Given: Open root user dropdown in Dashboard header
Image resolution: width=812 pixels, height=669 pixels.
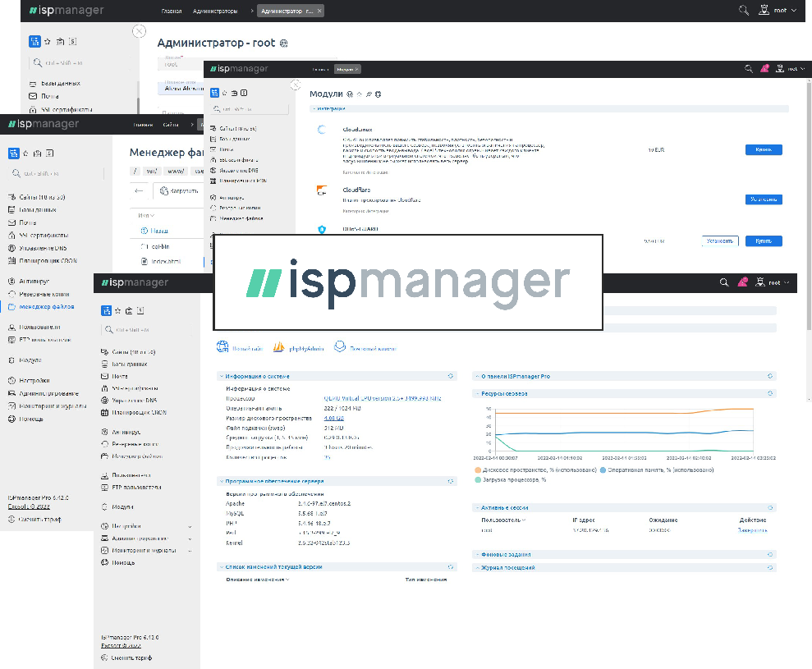Looking at the screenshot, I should 773,282.
